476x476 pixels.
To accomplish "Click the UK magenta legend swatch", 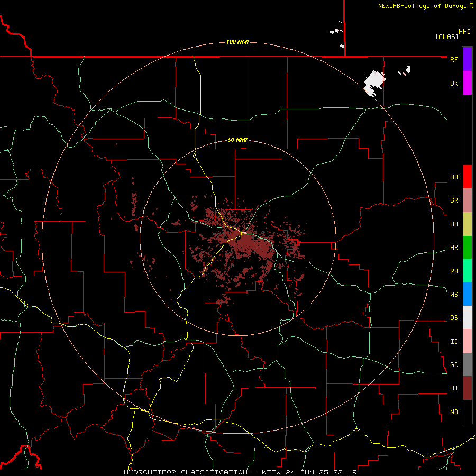I will (x=467, y=83).
